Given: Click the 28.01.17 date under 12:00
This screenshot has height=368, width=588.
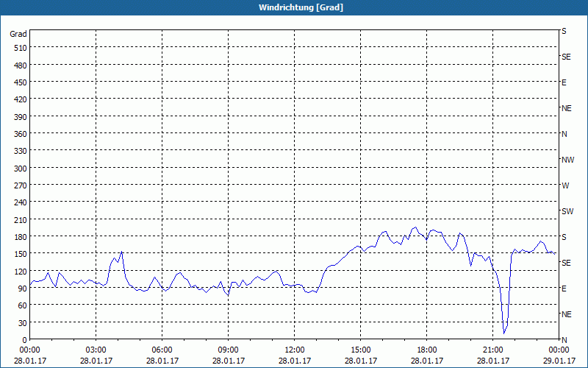Looking at the screenshot, I should click(295, 361).
